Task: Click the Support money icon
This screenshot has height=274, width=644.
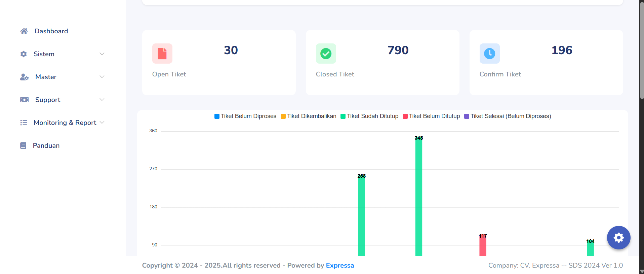Action: [x=24, y=100]
